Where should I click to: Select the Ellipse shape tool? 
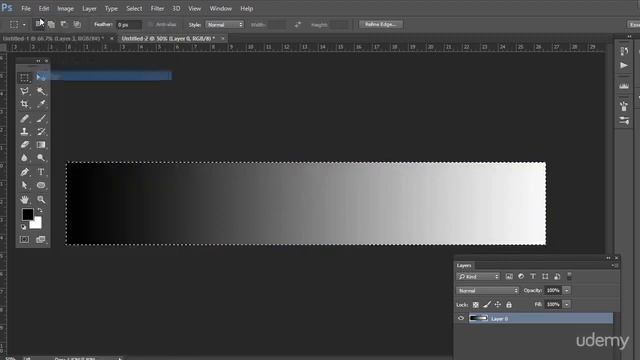click(41, 185)
